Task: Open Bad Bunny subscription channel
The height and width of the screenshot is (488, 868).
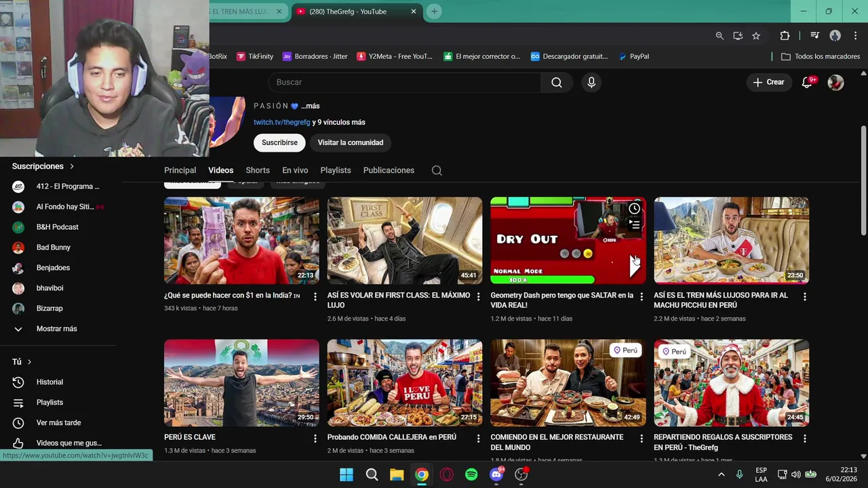Action: (53, 247)
